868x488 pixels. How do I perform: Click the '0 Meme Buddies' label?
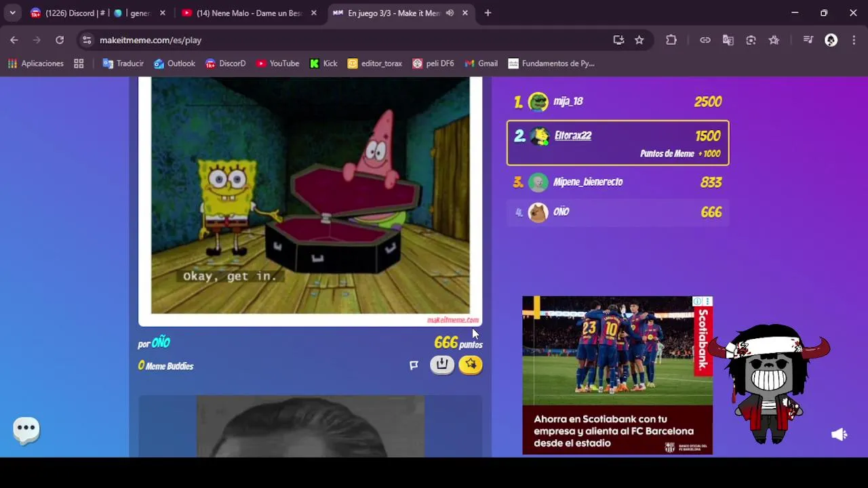(x=165, y=366)
